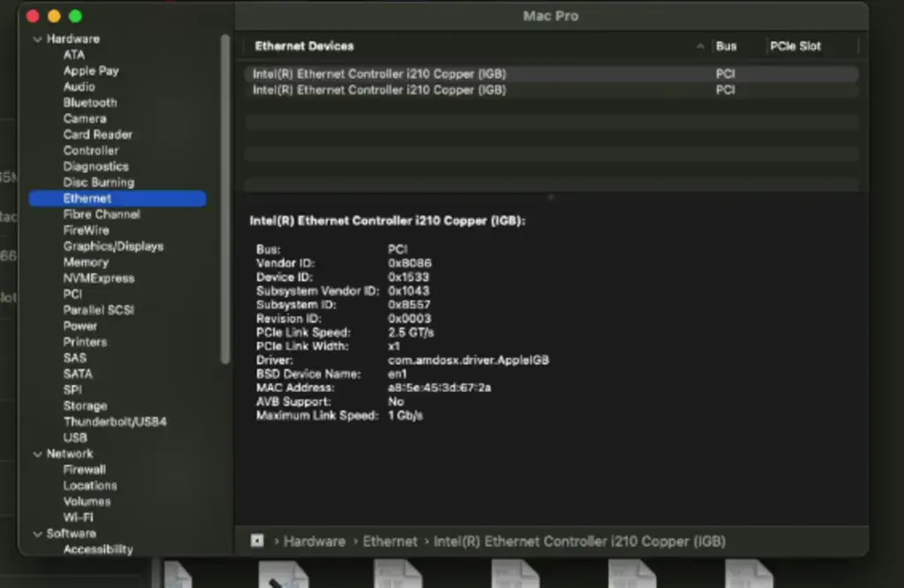This screenshot has width=904, height=588.
Task: Open the Power category
Action: [80, 327]
